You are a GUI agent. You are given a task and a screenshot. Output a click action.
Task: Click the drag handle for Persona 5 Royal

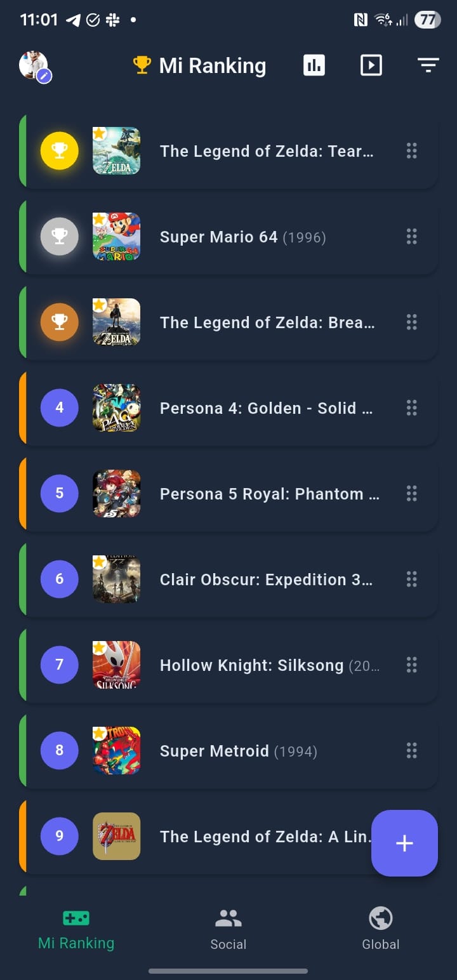411,493
